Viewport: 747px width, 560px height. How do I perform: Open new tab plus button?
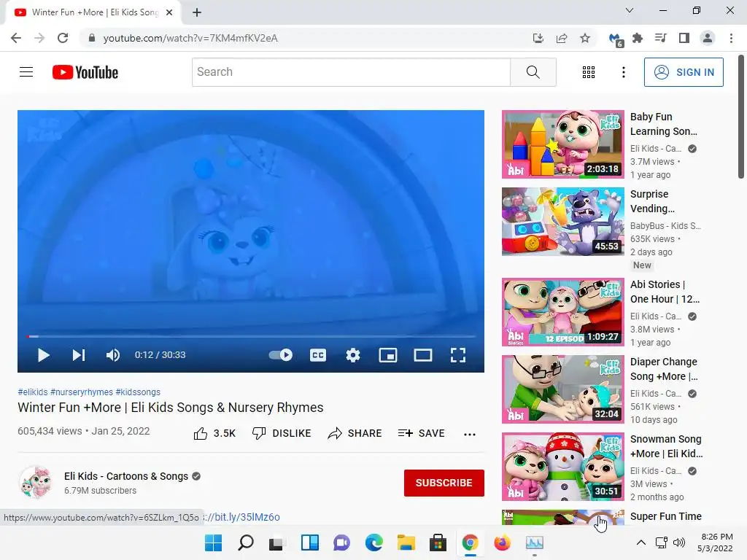point(197,12)
